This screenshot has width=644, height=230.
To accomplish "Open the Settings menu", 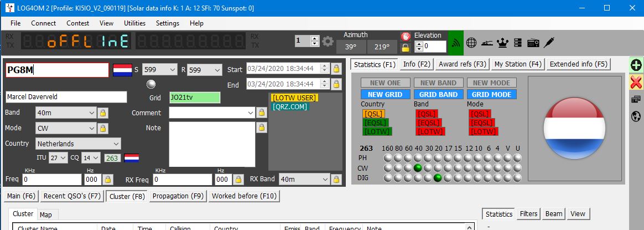I will (x=168, y=23).
